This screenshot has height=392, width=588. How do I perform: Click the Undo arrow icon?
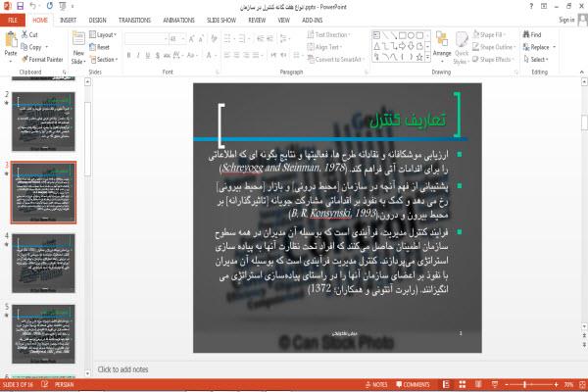[x=32, y=6]
